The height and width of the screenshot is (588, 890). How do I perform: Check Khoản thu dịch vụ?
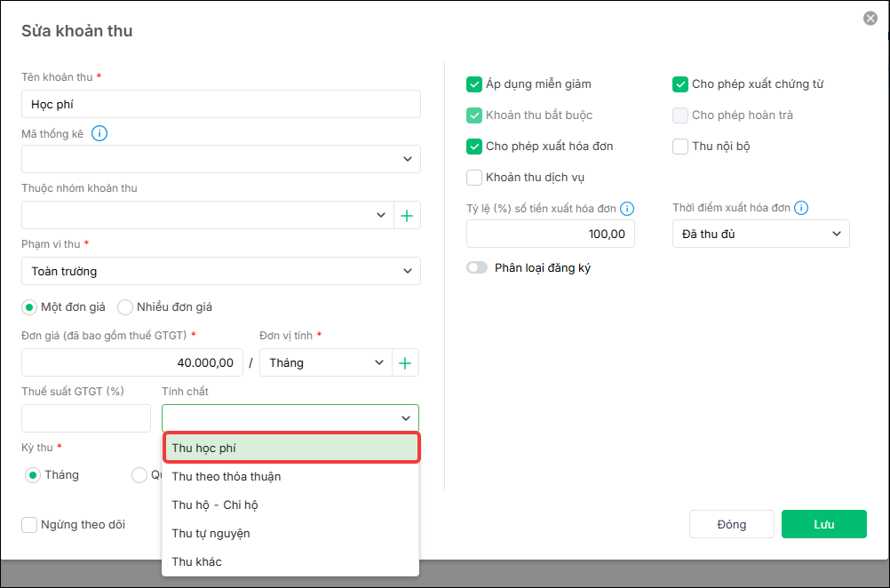(x=474, y=178)
